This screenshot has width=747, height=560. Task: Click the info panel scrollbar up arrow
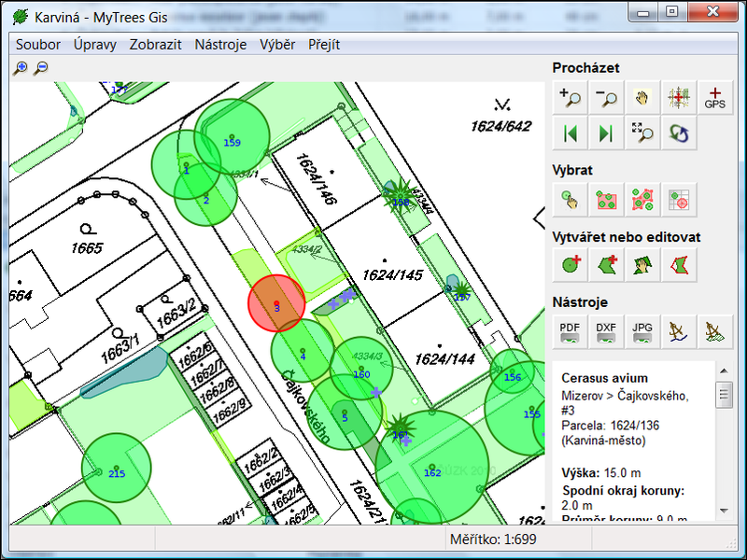pyautogui.click(x=725, y=371)
